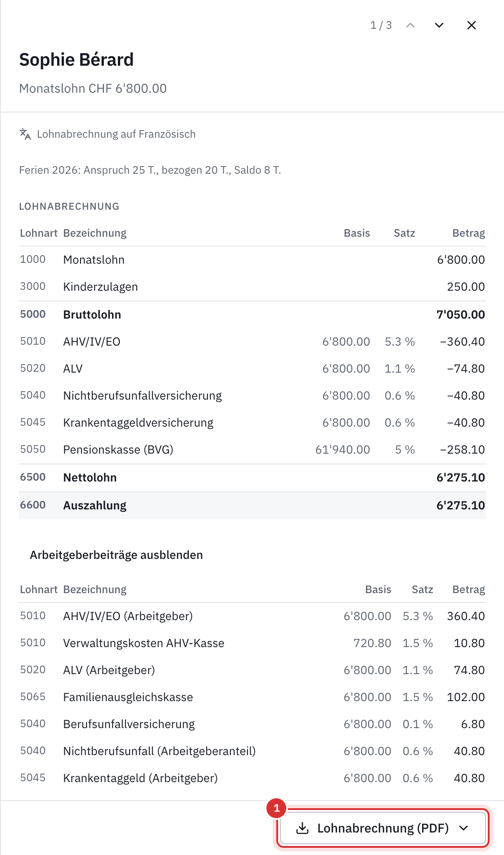This screenshot has width=504, height=855.
Task: Click the LOHNABRECHNUNG section heading
Action: pyautogui.click(x=69, y=207)
